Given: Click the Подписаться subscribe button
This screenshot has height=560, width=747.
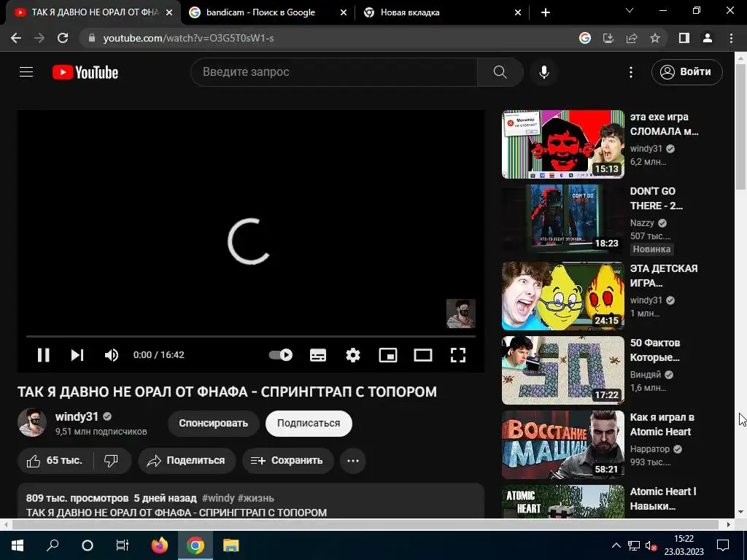Looking at the screenshot, I should click(309, 423).
